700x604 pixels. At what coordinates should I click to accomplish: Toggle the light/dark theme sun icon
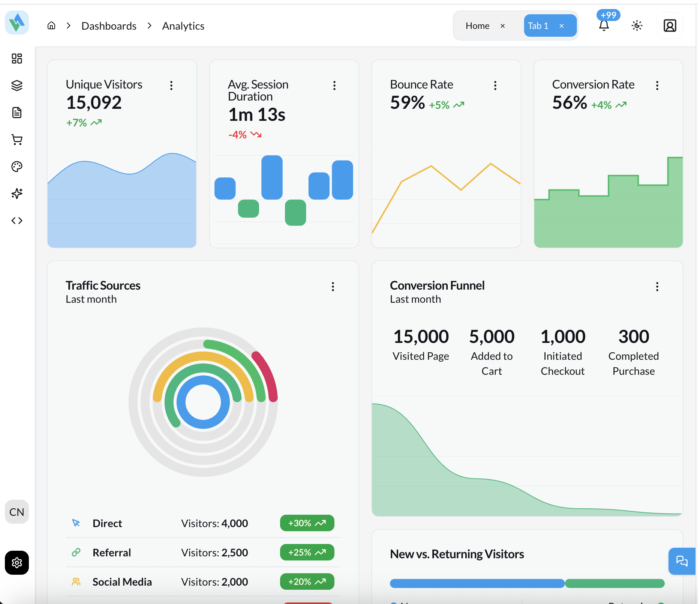pos(637,26)
